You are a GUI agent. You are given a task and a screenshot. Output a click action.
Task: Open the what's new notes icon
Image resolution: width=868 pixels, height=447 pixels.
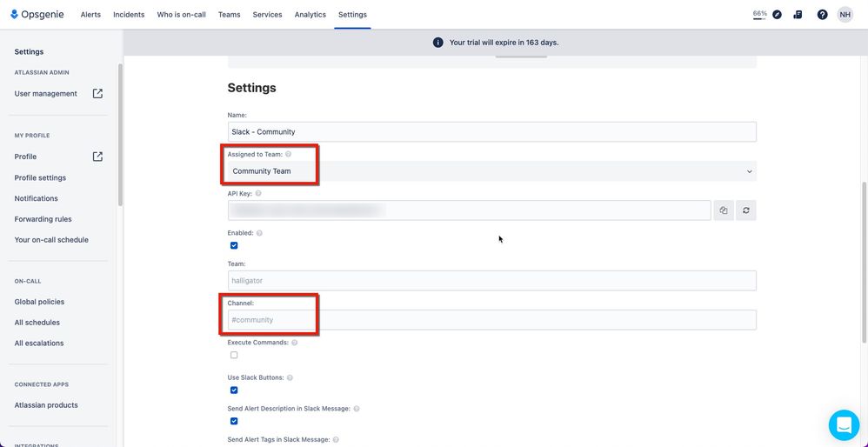click(x=798, y=15)
